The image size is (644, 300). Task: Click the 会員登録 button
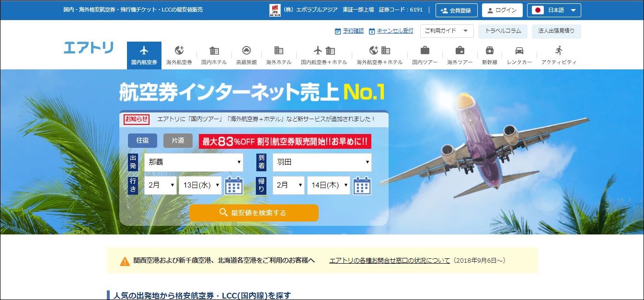click(x=457, y=10)
